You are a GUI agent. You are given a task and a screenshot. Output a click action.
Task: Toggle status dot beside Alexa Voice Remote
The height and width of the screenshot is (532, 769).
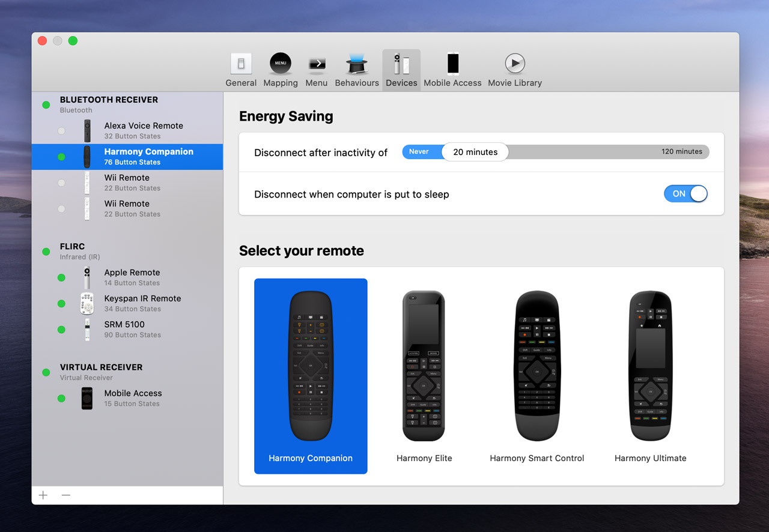(61, 131)
